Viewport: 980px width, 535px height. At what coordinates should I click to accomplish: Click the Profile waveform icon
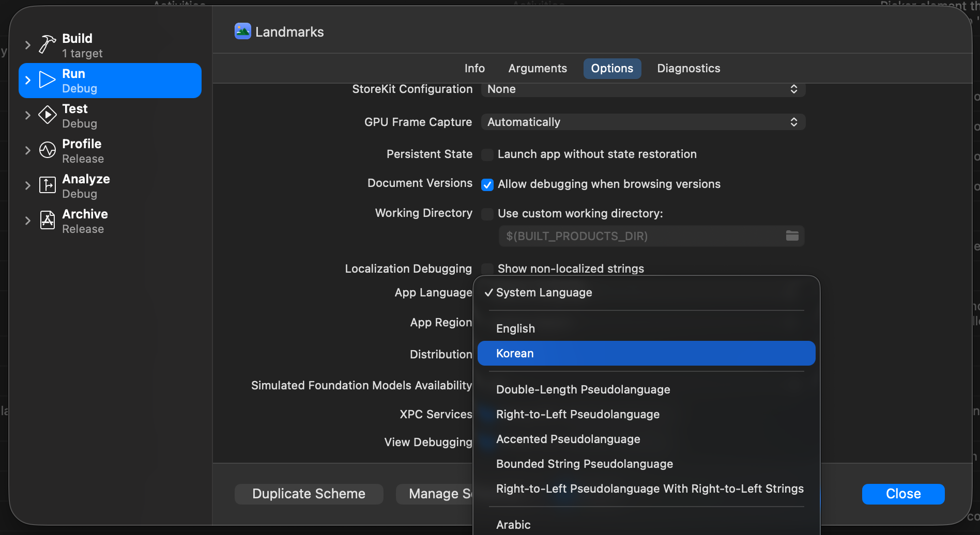[x=48, y=150]
